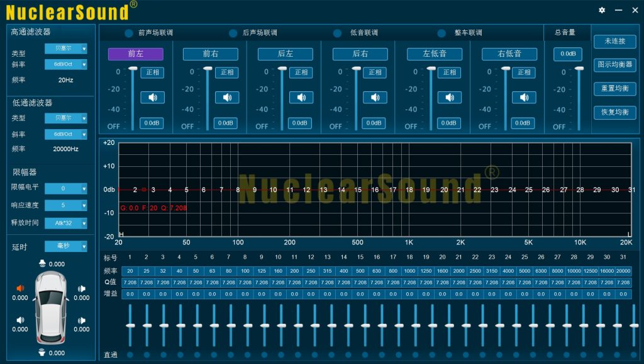
Task: Click the 增益 gain cell under band 31
Action: [623, 294]
